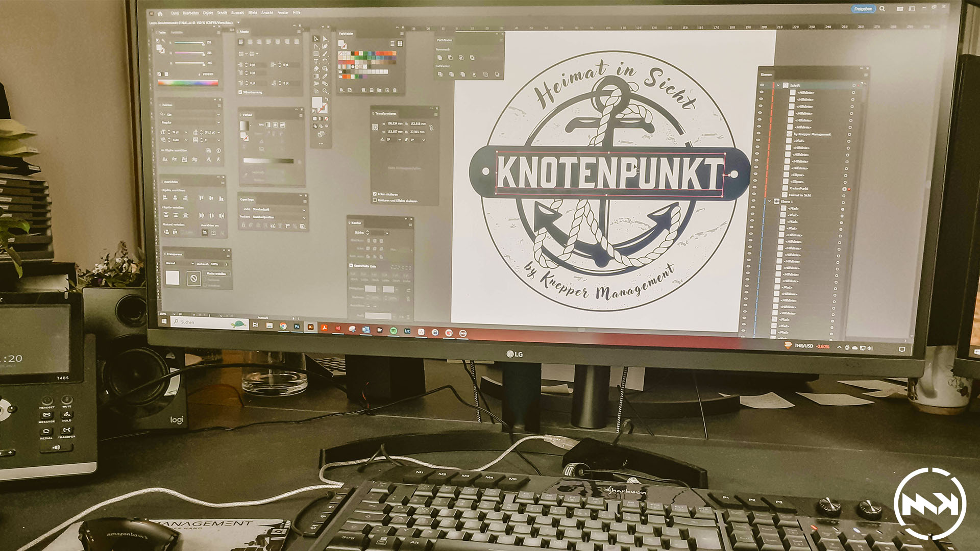Open the Zahl Standardzahl dropdown
Image resolution: width=980 pixels, height=551 pixels.
pyautogui.click(x=304, y=210)
